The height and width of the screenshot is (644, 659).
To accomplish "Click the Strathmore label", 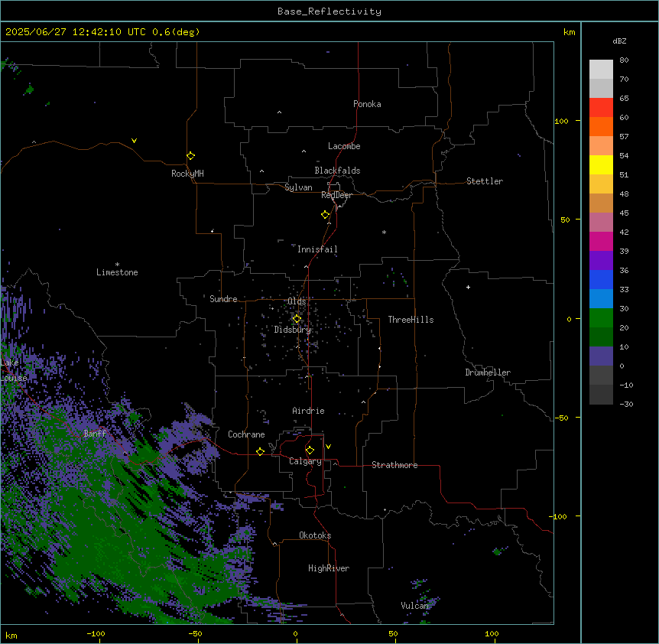I will 394,465.
